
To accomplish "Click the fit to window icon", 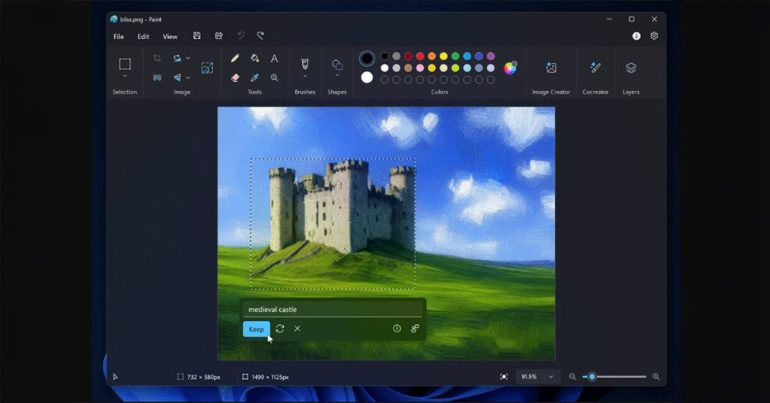I will 504,376.
